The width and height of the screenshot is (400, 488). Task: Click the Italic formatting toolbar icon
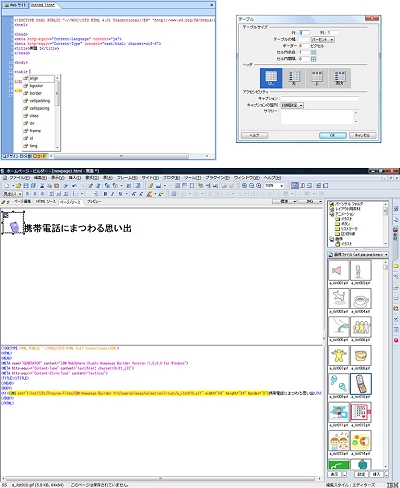coord(112,194)
